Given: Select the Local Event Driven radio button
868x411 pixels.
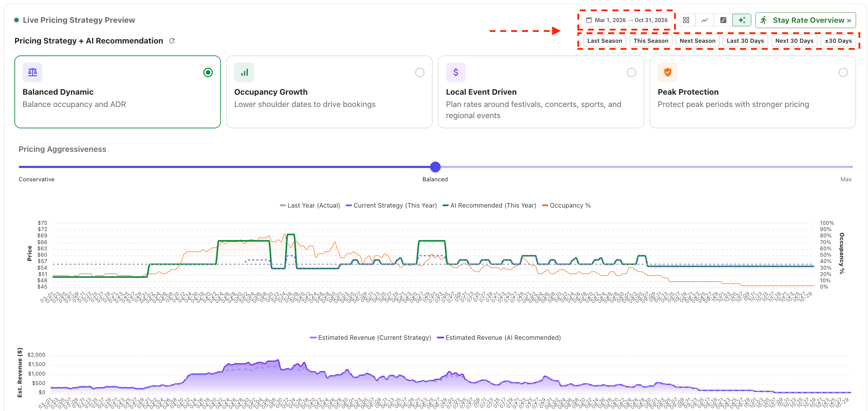Looking at the screenshot, I should click(631, 72).
